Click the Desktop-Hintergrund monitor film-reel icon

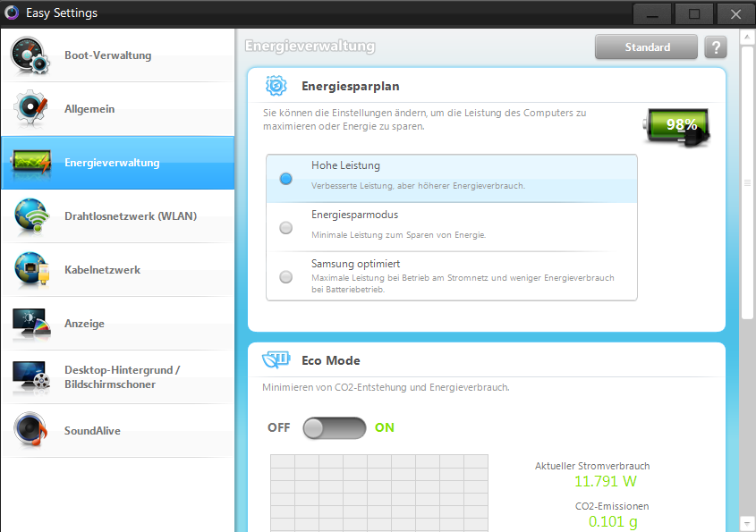pos(31,376)
